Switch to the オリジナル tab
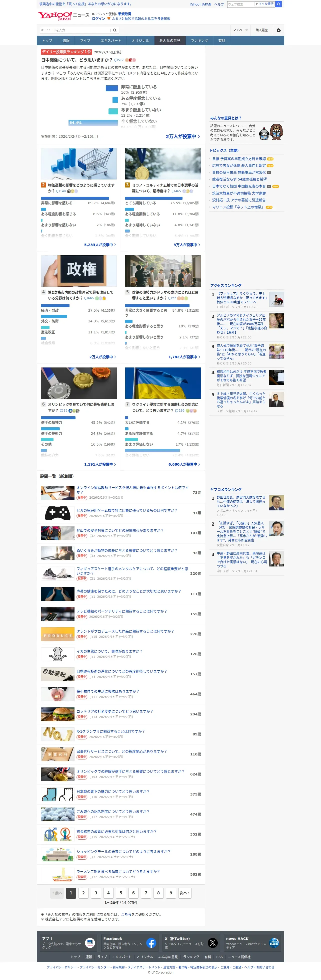 point(140,41)
